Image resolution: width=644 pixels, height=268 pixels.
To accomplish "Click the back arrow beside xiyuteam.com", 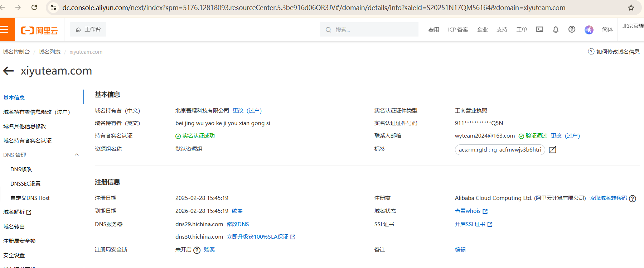I will tap(8, 71).
